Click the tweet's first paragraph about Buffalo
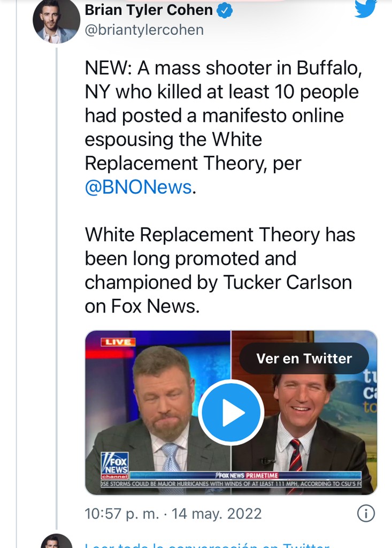This screenshot has width=392, height=548. click(220, 127)
